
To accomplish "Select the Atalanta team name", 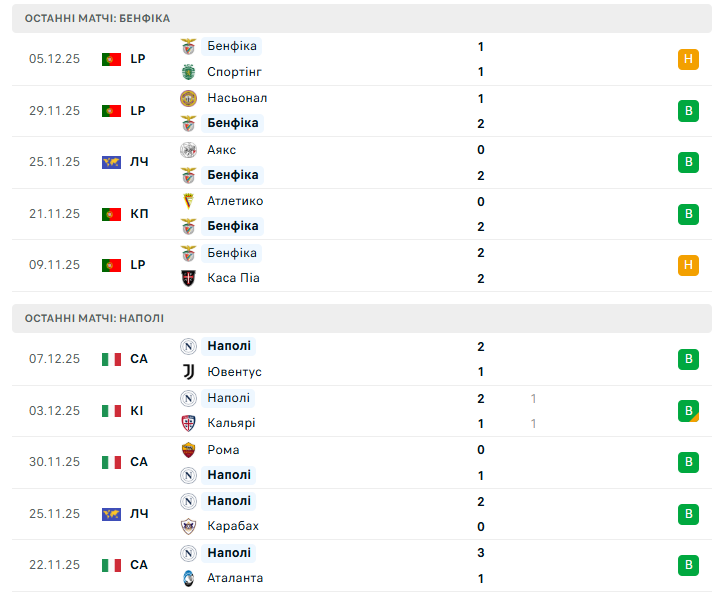I will point(236,578).
